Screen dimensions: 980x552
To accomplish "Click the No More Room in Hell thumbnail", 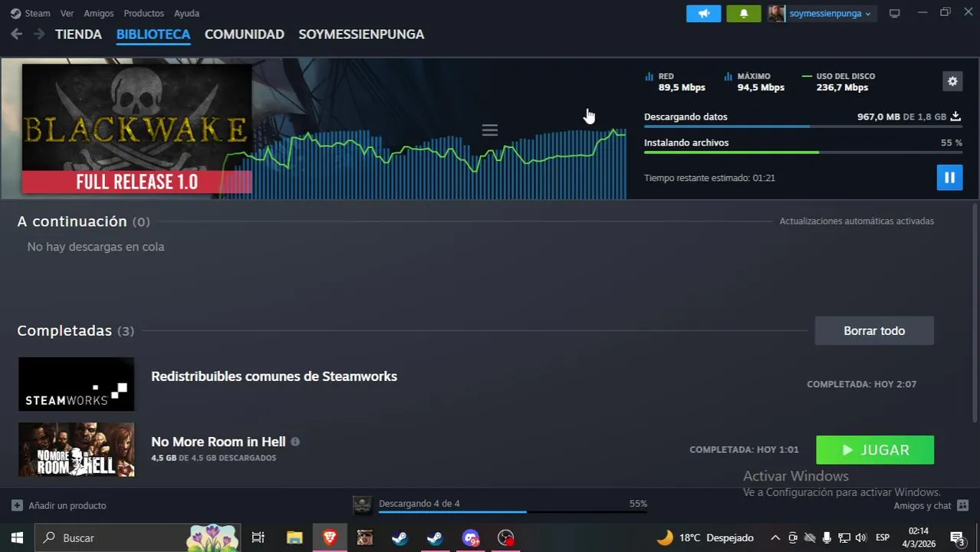I will (x=76, y=449).
